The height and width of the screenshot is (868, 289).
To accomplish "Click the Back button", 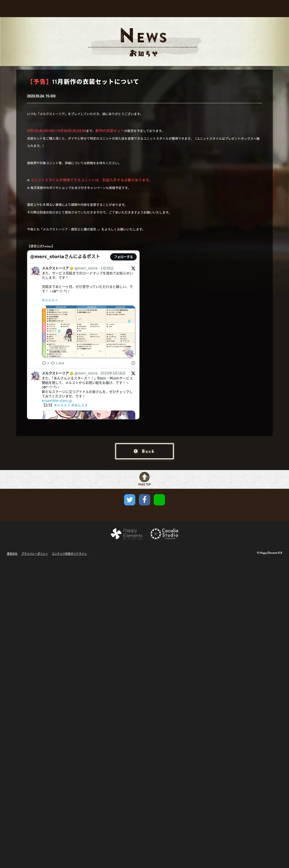I will click(144, 451).
